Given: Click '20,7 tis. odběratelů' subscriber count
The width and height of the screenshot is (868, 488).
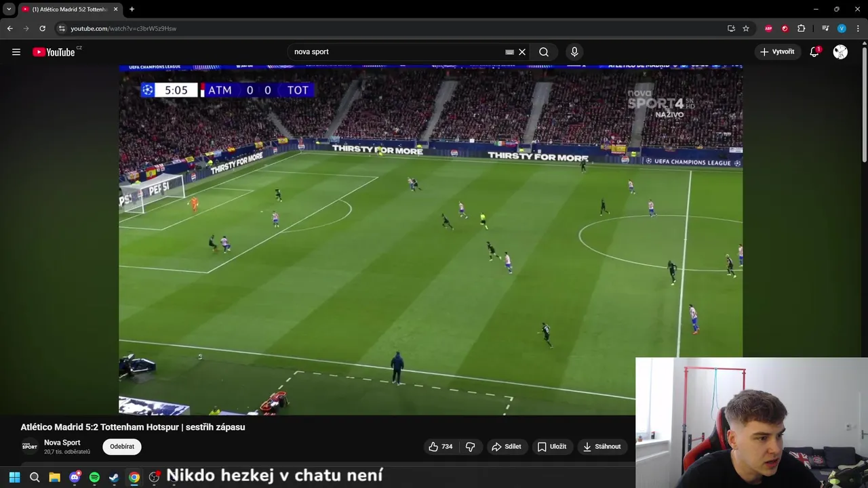Looking at the screenshot, I should coord(67,452).
